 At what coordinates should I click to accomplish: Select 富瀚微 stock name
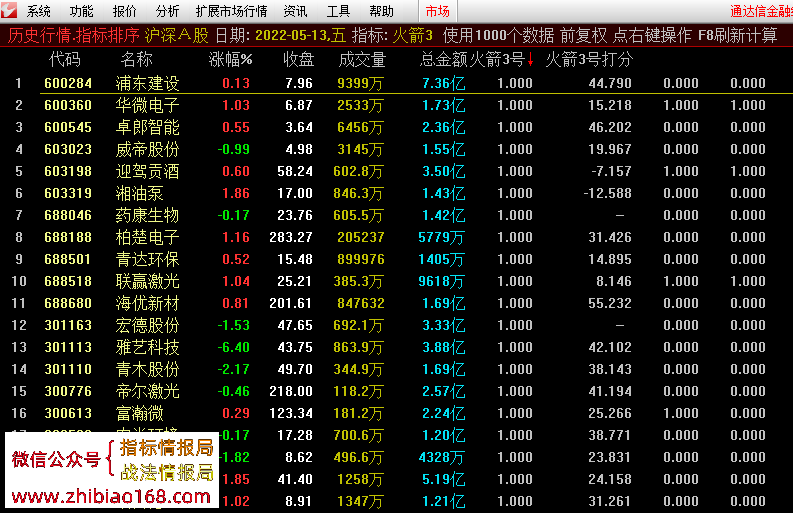(140, 413)
